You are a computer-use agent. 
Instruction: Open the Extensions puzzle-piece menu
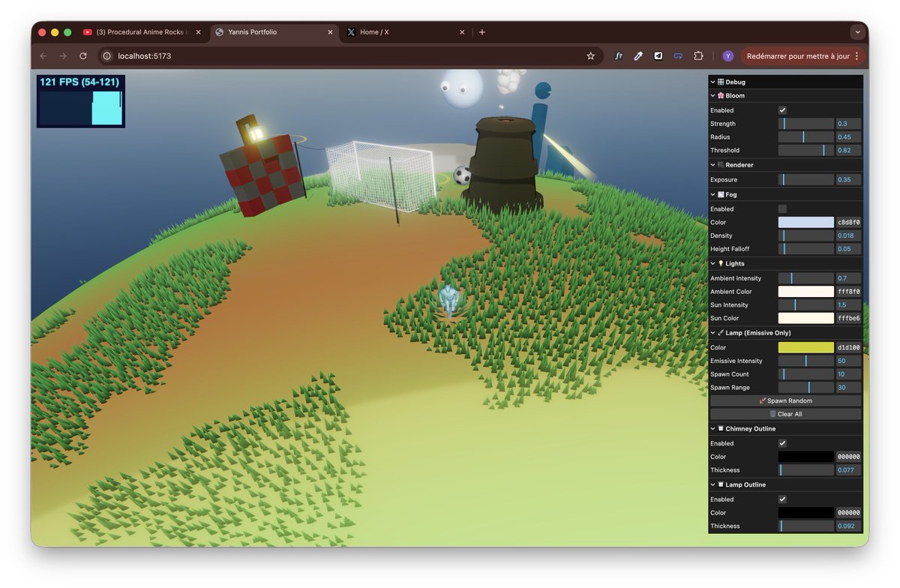(698, 56)
